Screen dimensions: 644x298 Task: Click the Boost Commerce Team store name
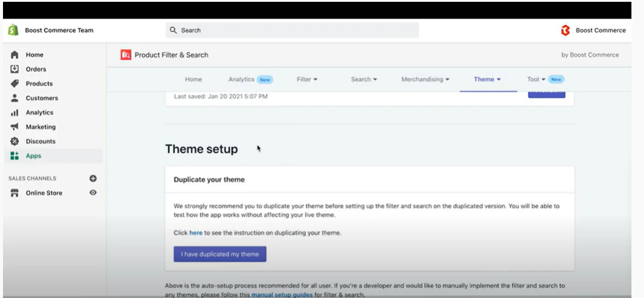59,30
